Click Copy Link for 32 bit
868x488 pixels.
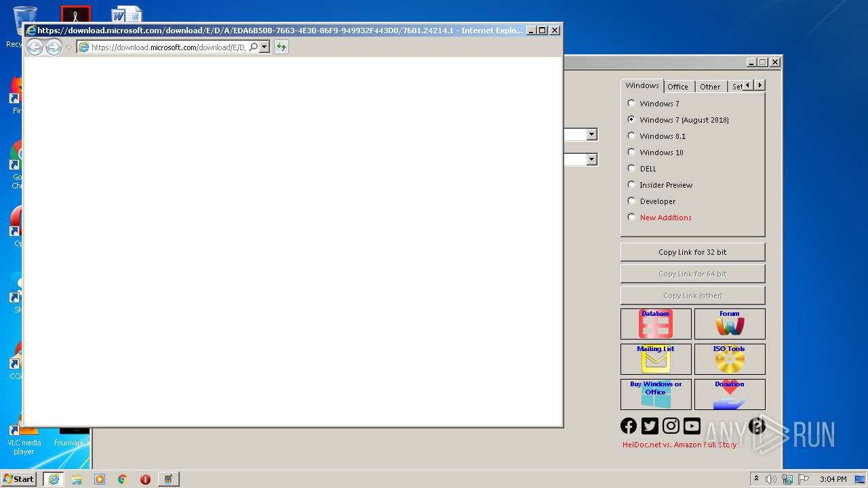692,252
